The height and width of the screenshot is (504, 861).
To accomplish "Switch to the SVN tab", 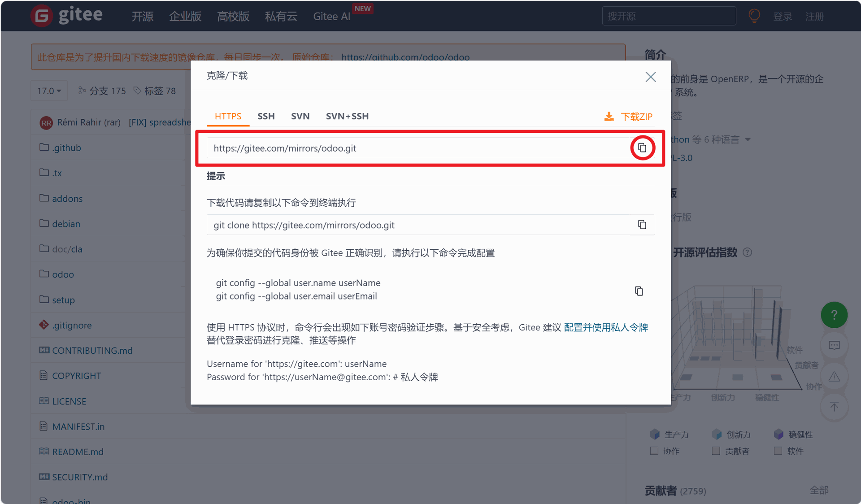I will 300,116.
